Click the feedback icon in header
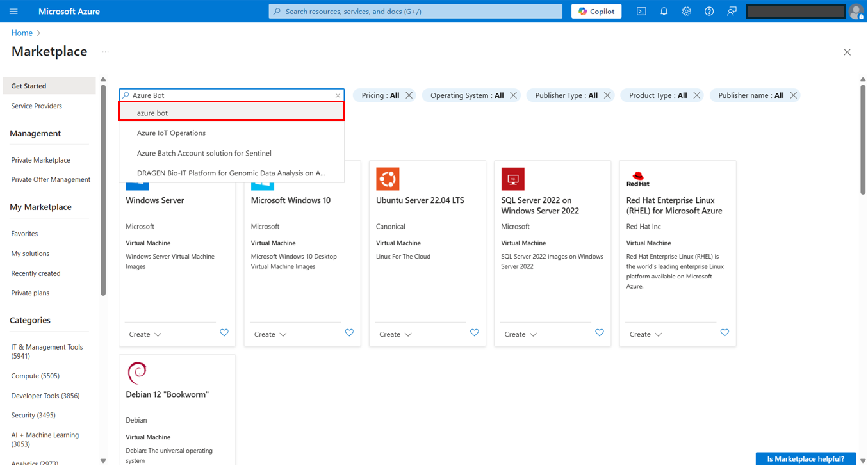The image size is (868, 468). 732,12
